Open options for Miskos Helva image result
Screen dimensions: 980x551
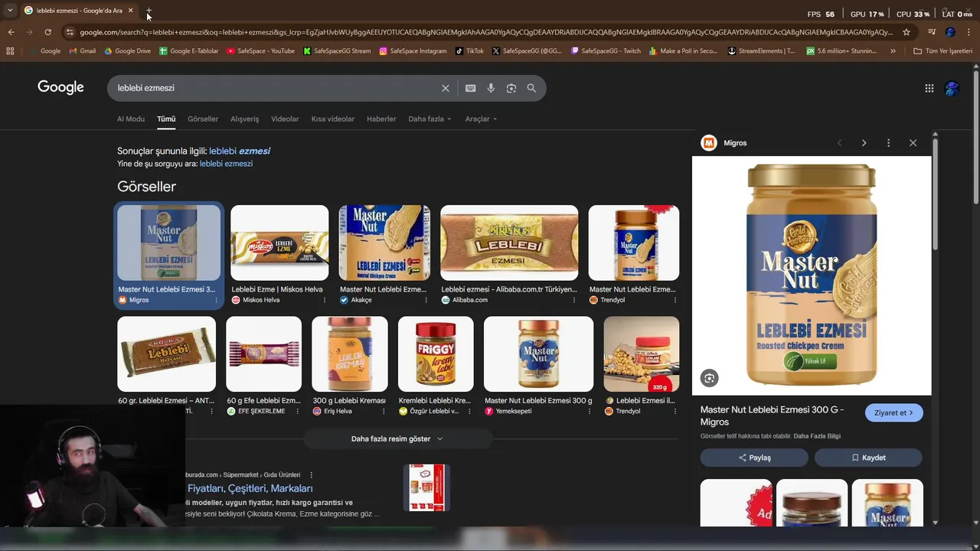pos(324,300)
